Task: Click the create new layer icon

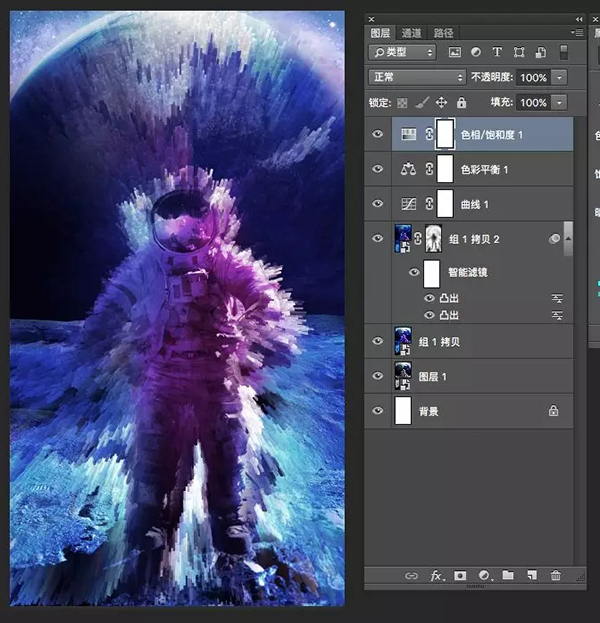Action: click(x=532, y=576)
